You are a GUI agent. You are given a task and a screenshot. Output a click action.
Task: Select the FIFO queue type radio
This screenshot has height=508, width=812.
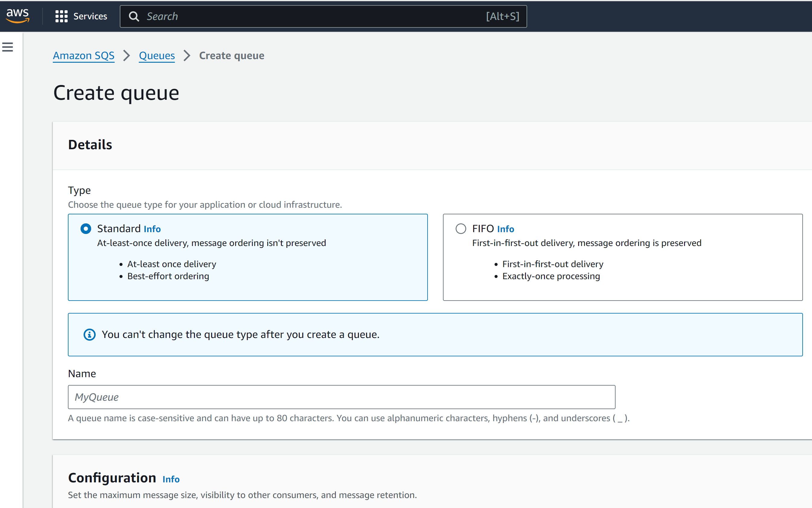pyautogui.click(x=461, y=229)
